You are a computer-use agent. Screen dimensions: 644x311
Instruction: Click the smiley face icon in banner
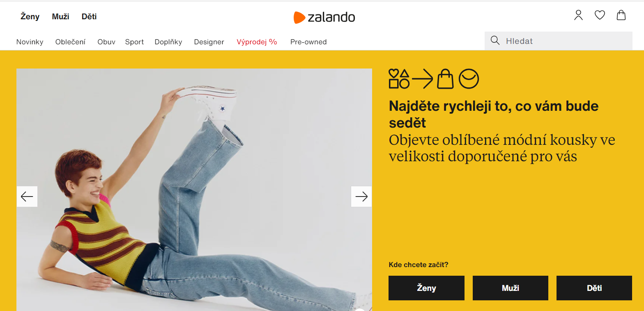[x=469, y=79]
